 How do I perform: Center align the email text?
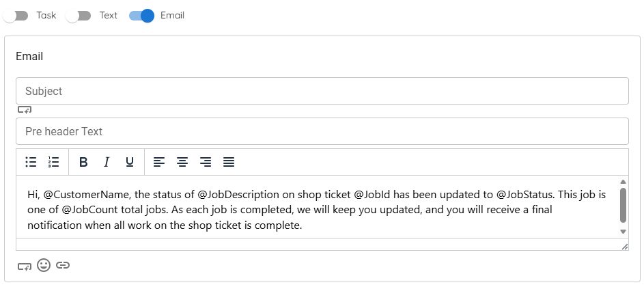click(182, 162)
